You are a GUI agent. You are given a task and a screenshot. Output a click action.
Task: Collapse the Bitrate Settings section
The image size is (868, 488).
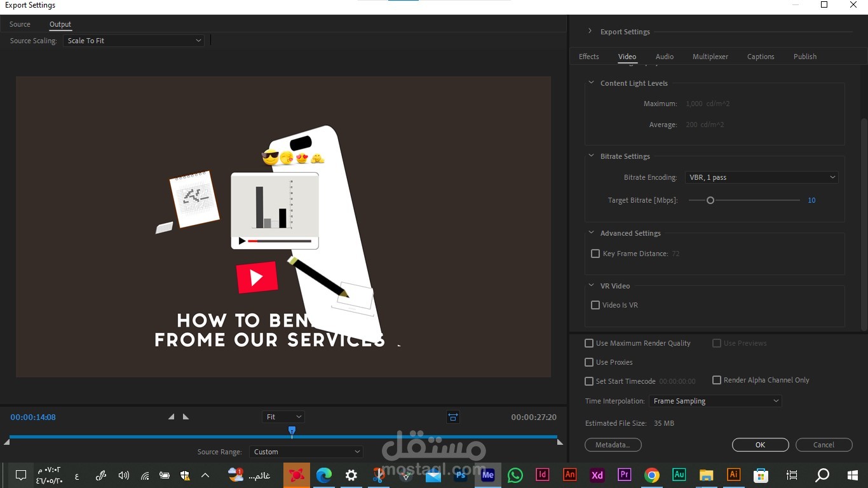click(x=591, y=156)
